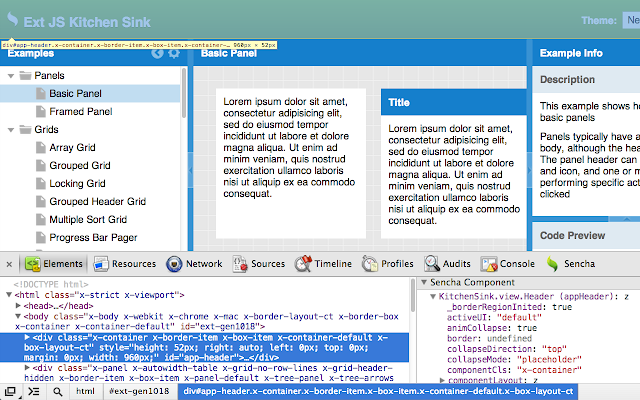640x400 pixels.
Task: Click the Grids folder icon
Action: pyautogui.click(x=26, y=129)
